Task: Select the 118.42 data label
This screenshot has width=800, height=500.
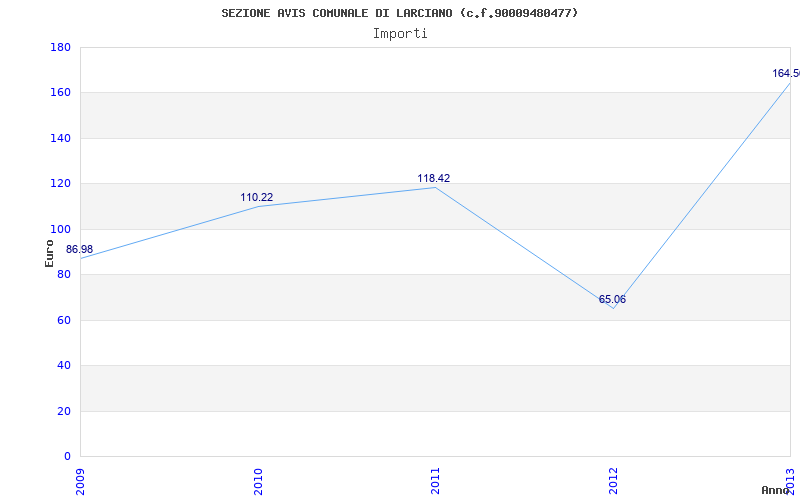Action: [434, 179]
